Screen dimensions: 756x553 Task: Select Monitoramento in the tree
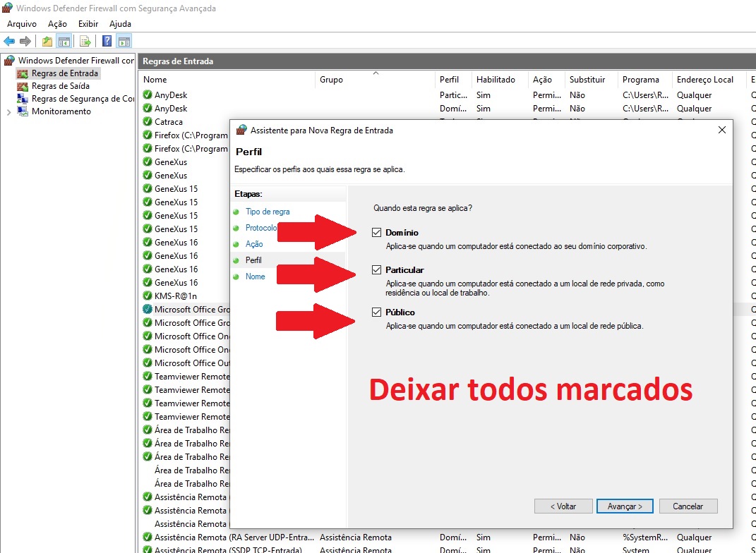click(x=61, y=111)
